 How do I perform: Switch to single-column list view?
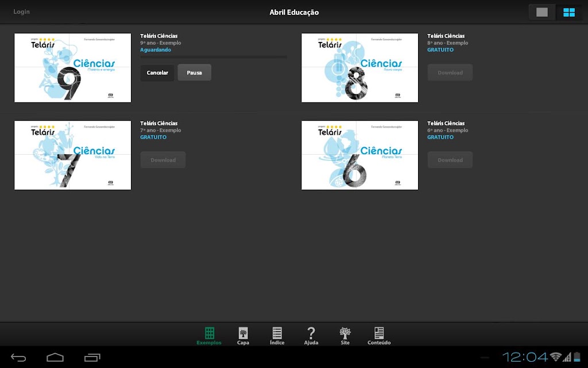point(542,13)
